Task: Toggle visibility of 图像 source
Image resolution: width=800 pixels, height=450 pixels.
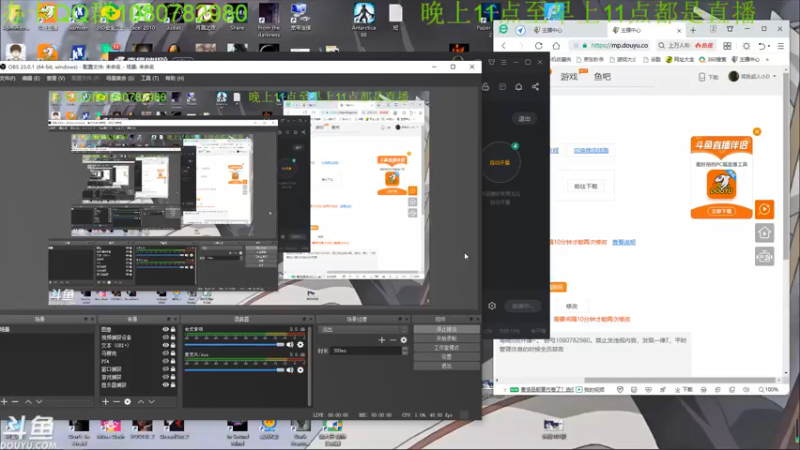Action: coord(165,330)
